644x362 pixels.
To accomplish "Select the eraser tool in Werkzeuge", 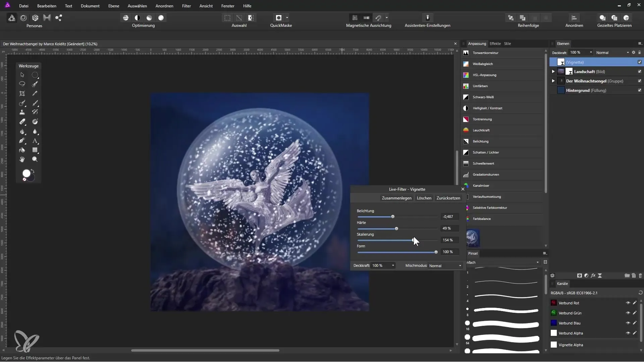I will (22, 122).
